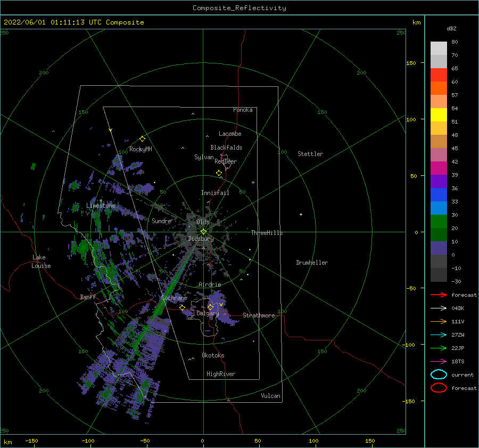Pick the 80 dBZ light gray swatch
Image resolution: width=479 pixels, height=448 pixels.
439,48
